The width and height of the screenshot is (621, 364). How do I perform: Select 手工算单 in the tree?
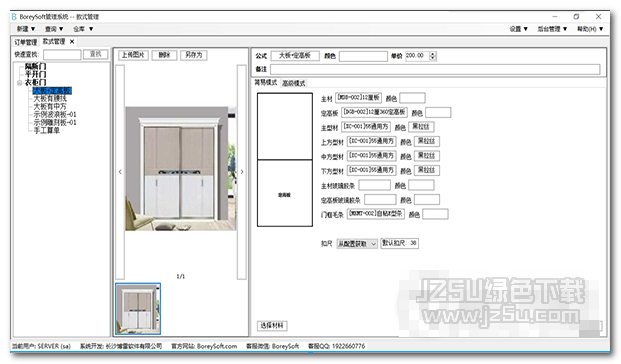click(46, 130)
